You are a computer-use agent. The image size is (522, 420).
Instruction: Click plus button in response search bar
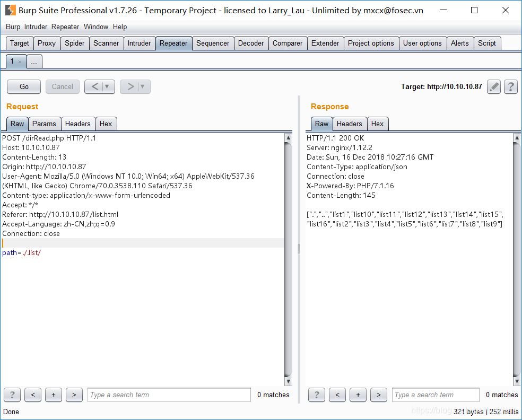358,395
